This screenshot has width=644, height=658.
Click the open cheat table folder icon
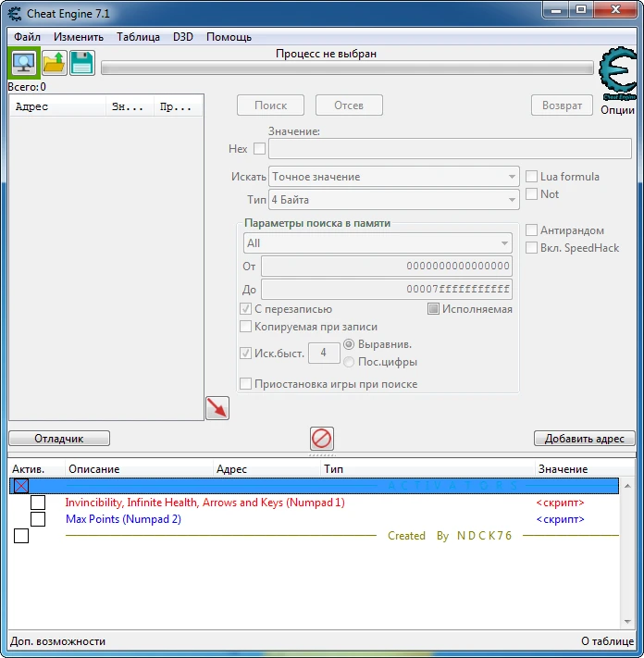[54, 63]
